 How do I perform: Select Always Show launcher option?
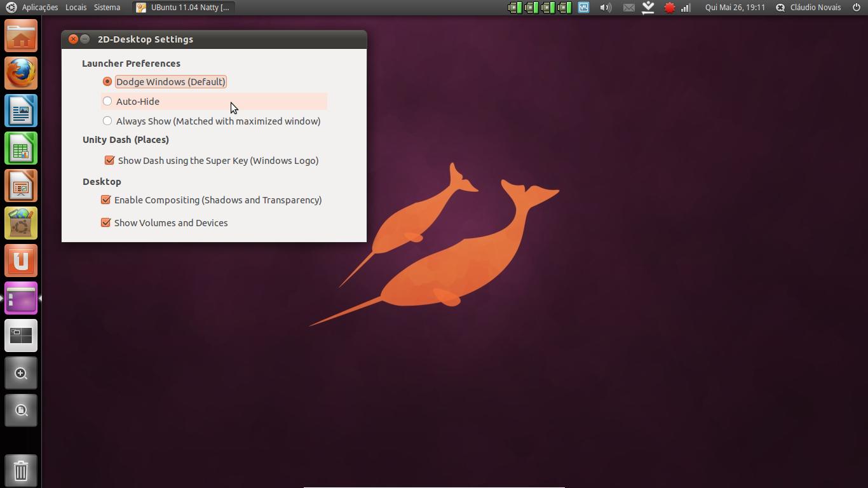coord(107,121)
